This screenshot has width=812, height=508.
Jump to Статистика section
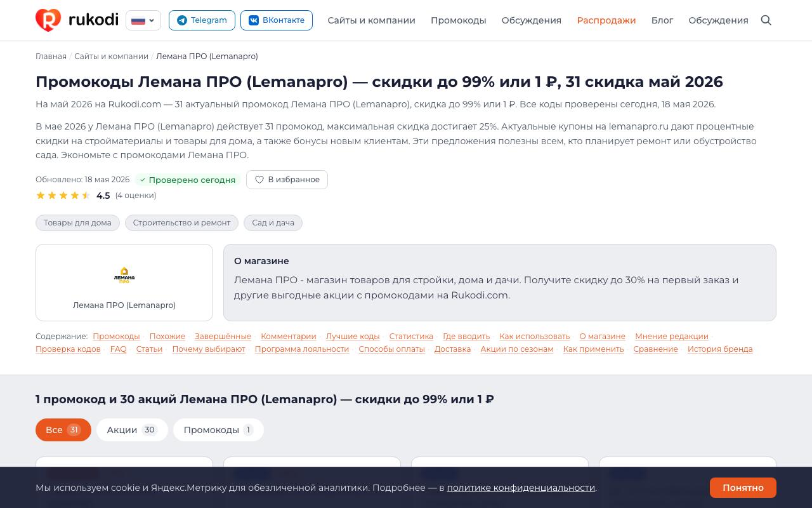[x=411, y=337]
